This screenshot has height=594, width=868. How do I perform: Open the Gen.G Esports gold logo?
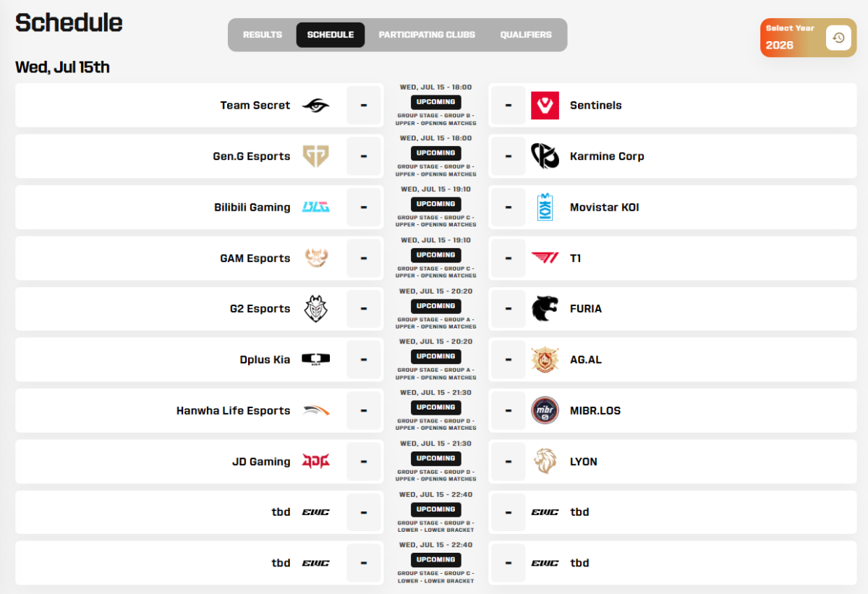pos(315,156)
